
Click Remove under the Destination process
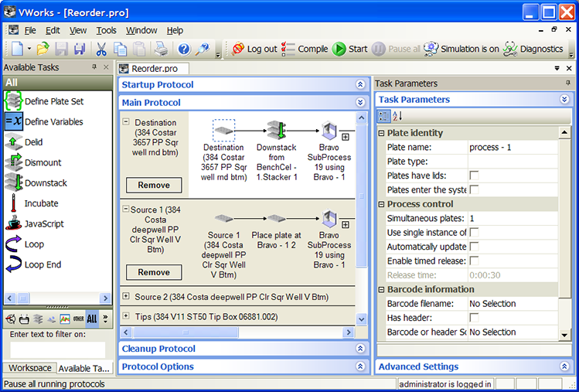point(154,186)
